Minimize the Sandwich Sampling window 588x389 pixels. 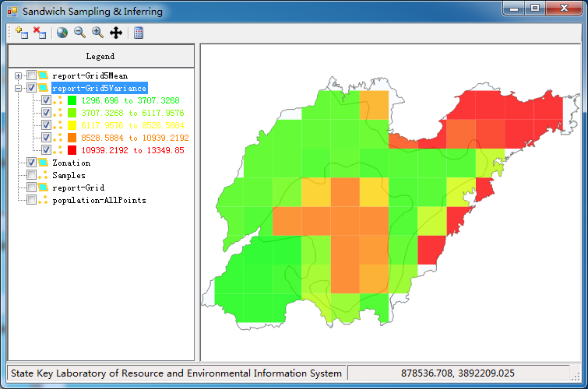point(514,9)
